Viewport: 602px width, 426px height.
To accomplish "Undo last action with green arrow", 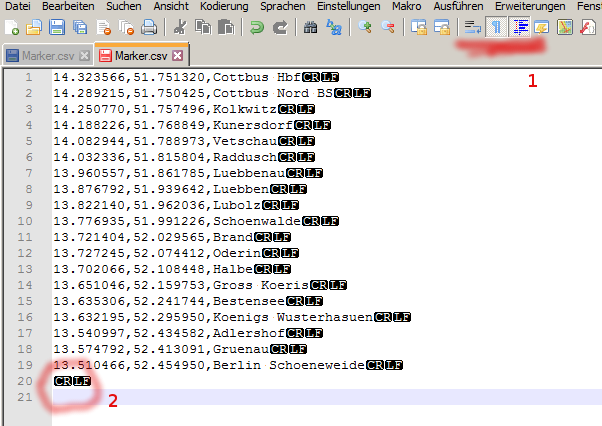I will click(256, 28).
